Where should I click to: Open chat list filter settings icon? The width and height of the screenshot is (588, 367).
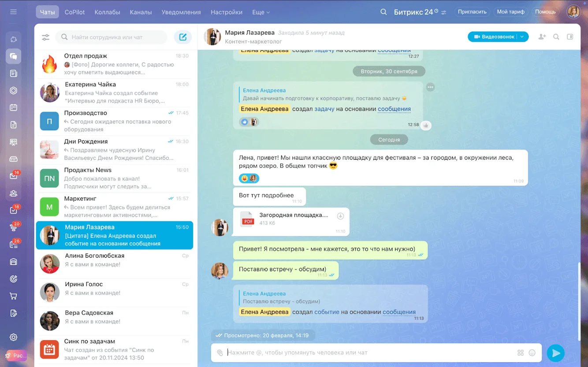(46, 37)
